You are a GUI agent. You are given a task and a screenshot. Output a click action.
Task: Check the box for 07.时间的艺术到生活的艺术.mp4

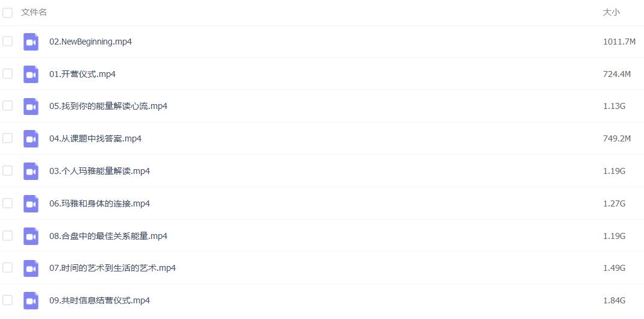(x=7, y=268)
